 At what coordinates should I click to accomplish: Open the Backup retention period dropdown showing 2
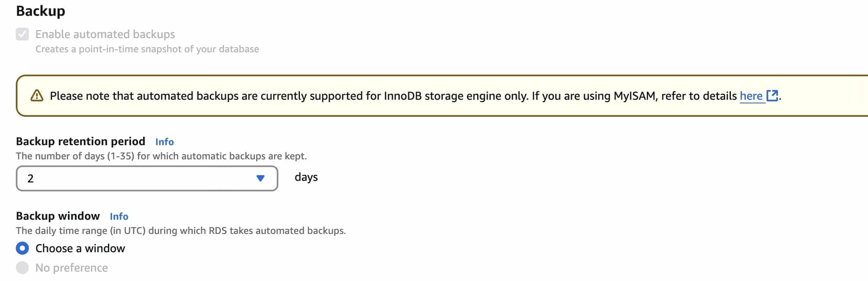coord(147,178)
